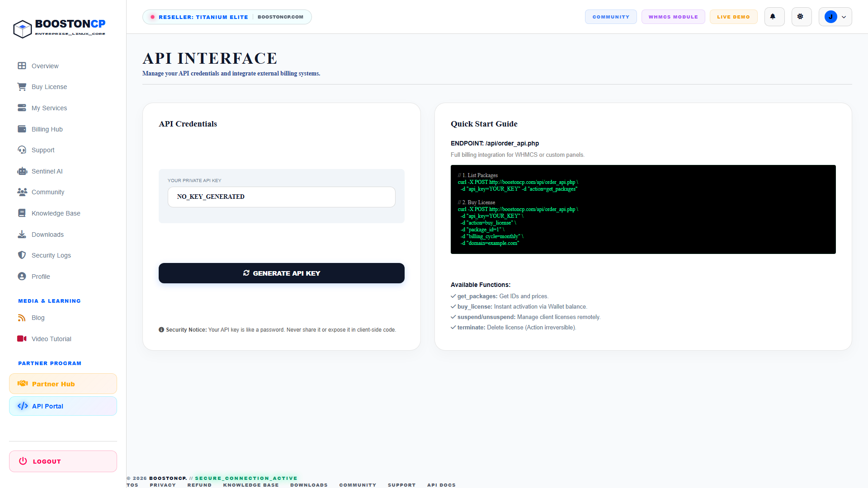868x488 pixels.
Task: Click the Downloads arrow icon
Action: click(x=22, y=235)
